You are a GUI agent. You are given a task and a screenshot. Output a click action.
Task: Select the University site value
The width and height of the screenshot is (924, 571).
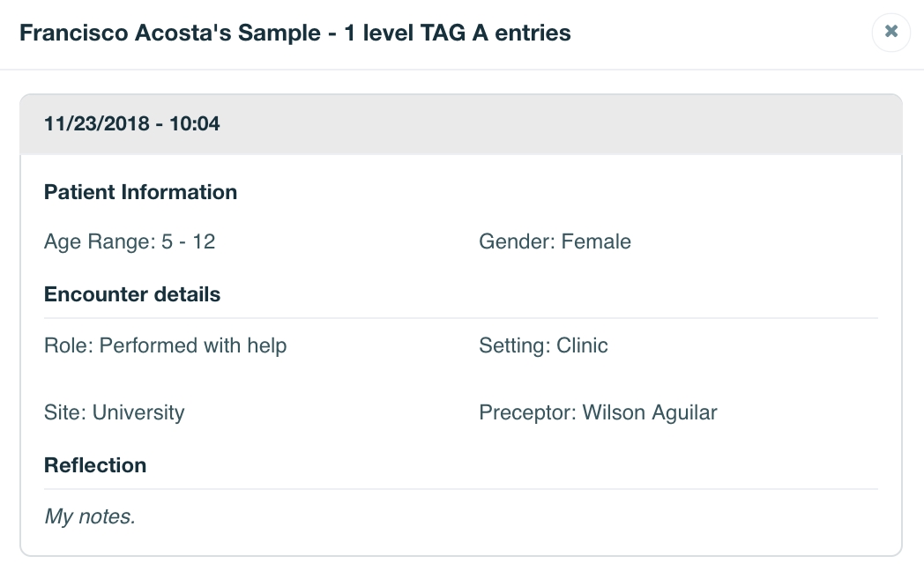tap(138, 412)
